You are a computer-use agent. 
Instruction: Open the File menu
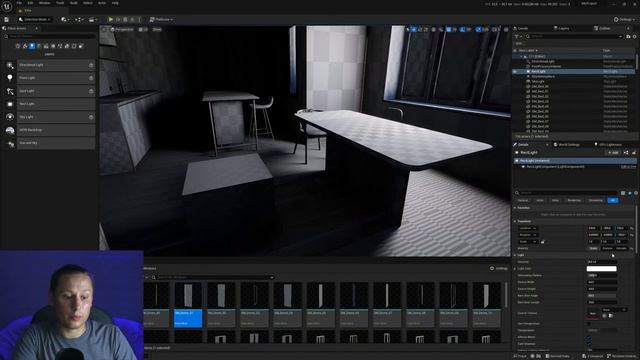(19, 3)
